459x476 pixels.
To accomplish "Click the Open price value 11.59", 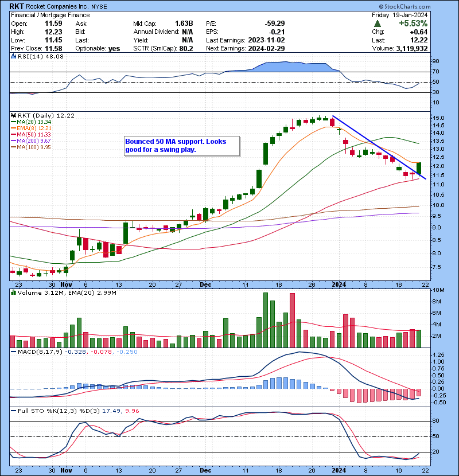I will [53, 24].
